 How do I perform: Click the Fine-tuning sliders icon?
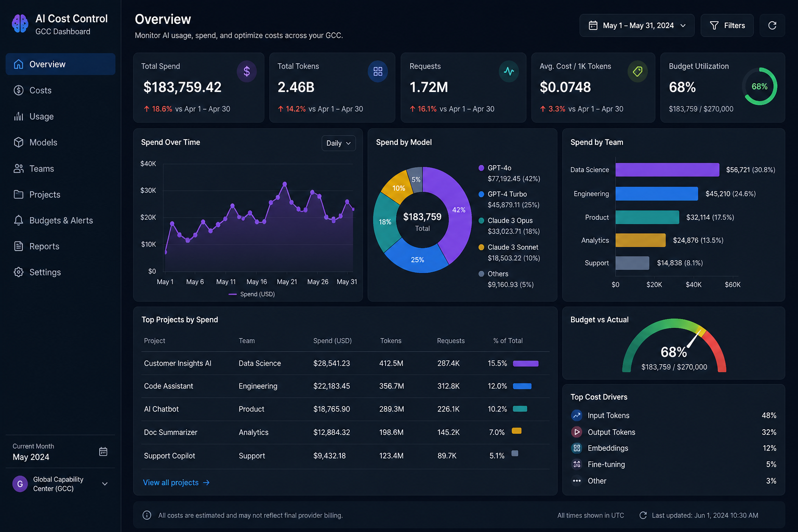click(577, 464)
